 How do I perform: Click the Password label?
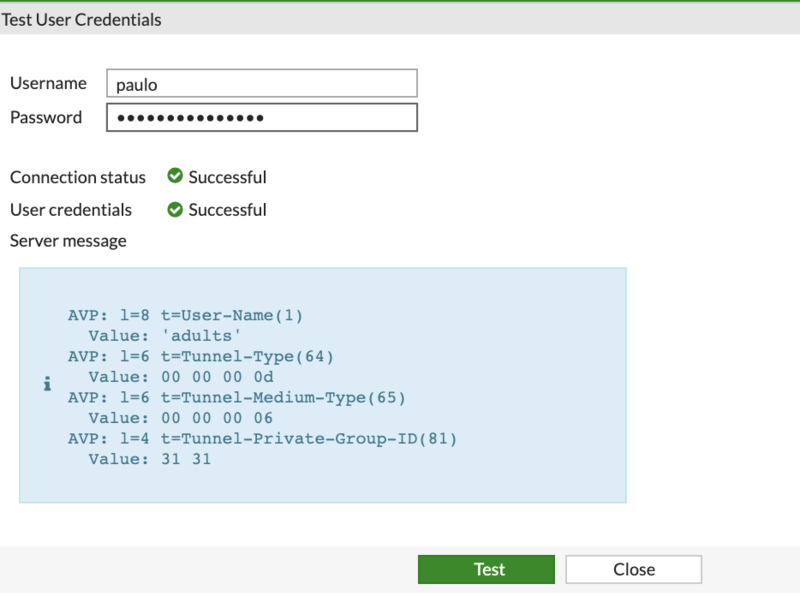tap(46, 117)
